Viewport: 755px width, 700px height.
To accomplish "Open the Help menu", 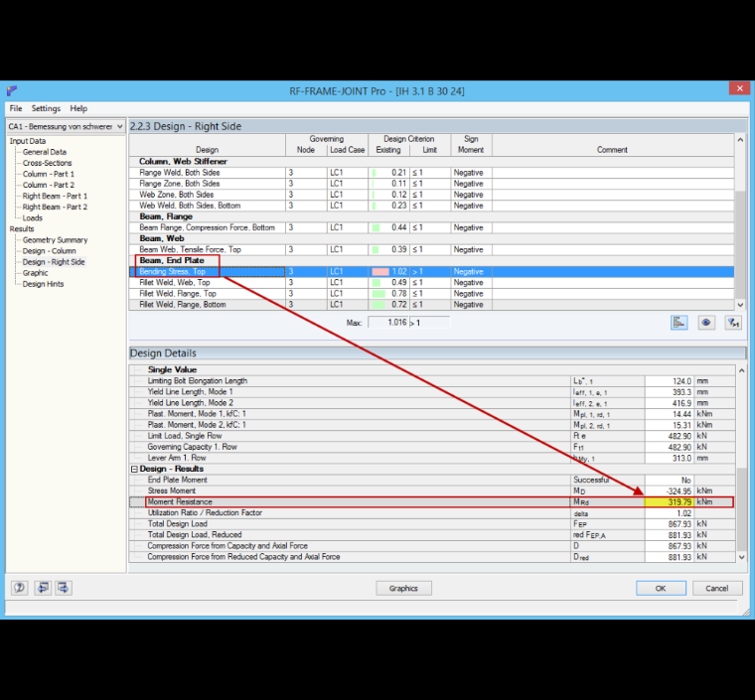I will (78, 108).
